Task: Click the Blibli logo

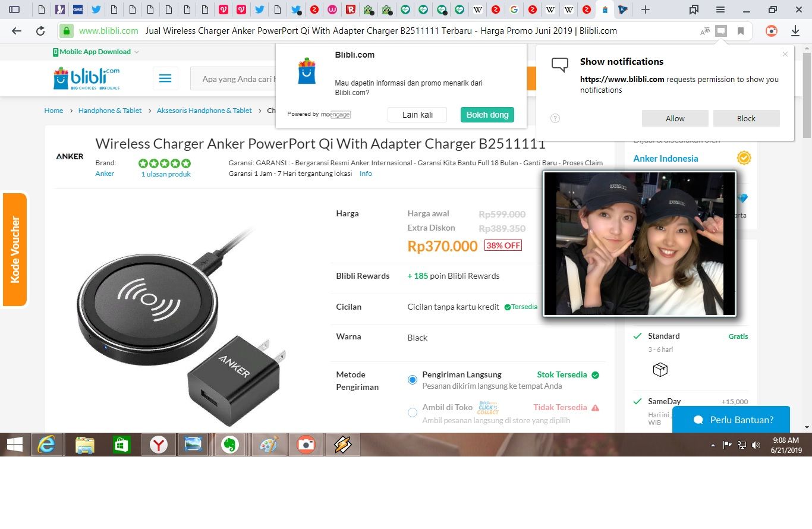Action: coord(87,78)
